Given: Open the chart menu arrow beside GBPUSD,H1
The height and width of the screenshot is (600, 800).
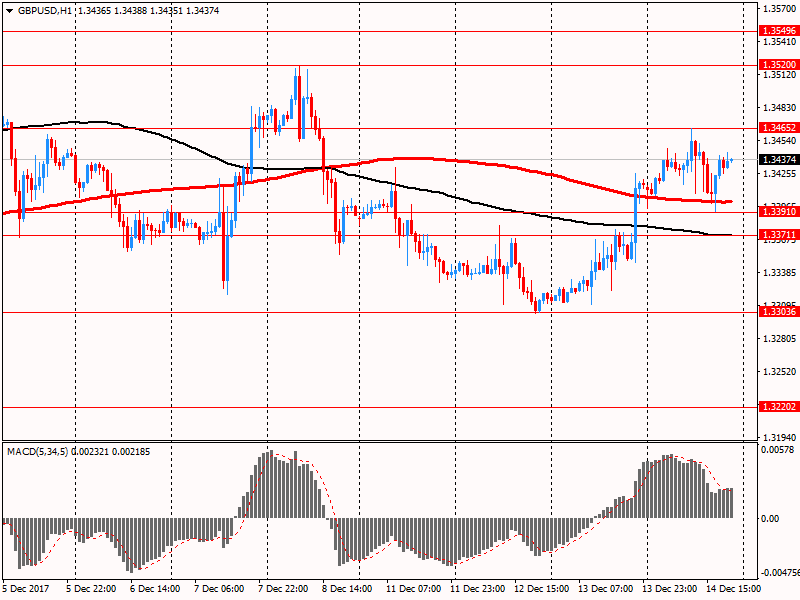Looking at the screenshot, I should (x=10, y=11).
